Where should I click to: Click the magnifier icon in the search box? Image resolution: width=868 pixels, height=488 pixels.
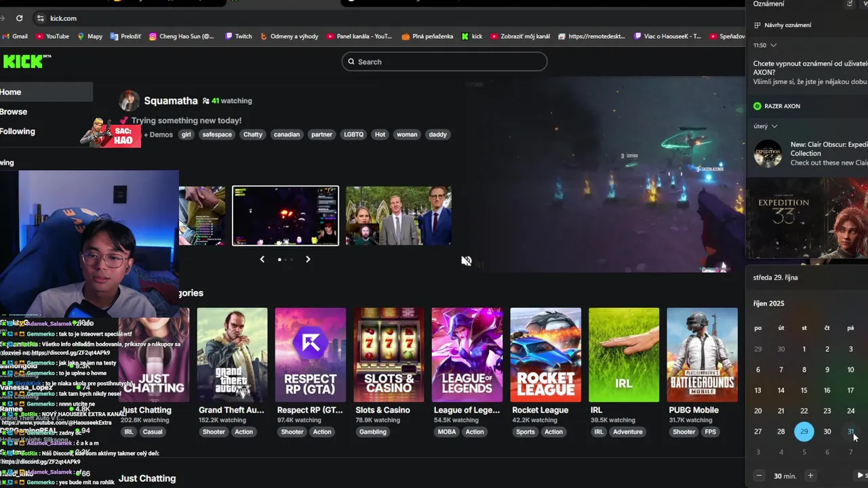351,62
